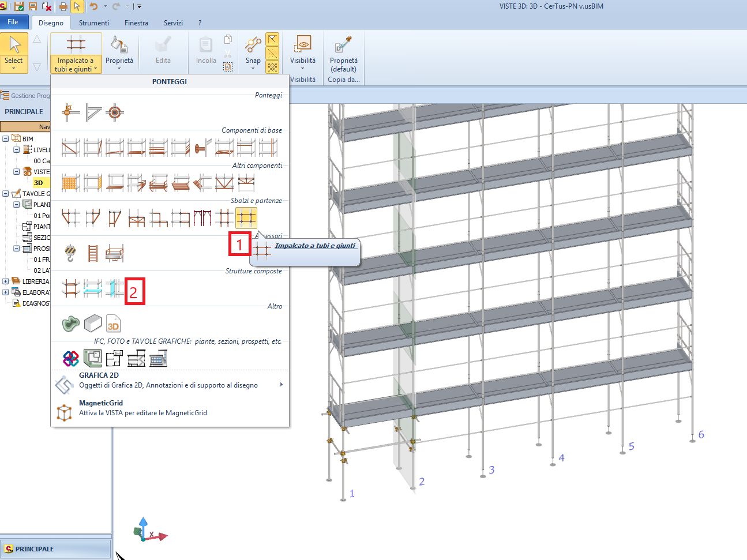Select the 3D view tree item
Viewport: 747px width, 560px height.
38,183
